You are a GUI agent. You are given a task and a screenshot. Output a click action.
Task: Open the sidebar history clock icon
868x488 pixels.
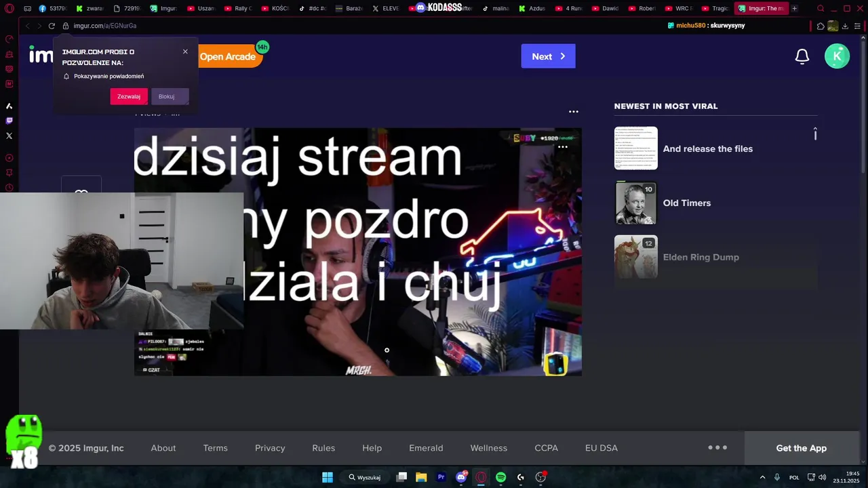point(9,188)
